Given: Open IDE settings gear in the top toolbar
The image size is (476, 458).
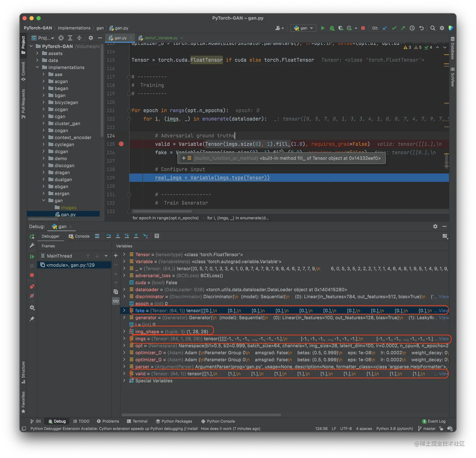Looking at the screenshot, I should (442, 28).
